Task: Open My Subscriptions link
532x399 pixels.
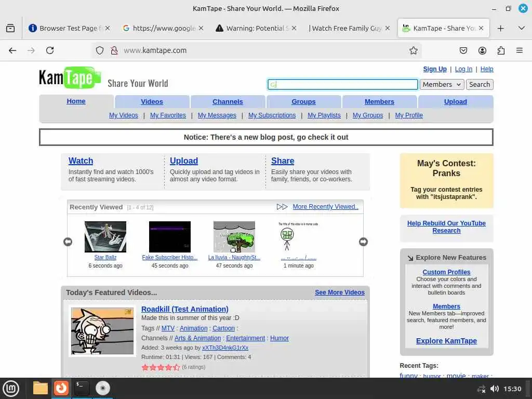Action: pyautogui.click(x=272, y=115)
